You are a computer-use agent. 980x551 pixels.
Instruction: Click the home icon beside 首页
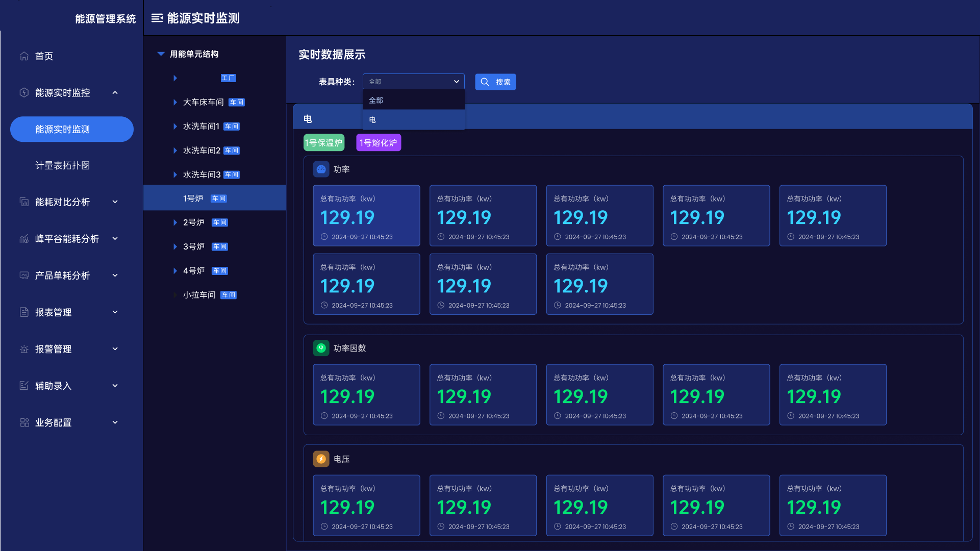tap(24, 56)
